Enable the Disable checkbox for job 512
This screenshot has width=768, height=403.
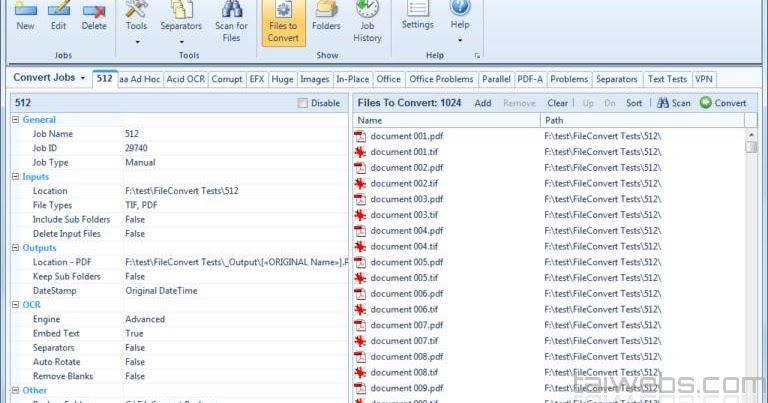[303, 103]
